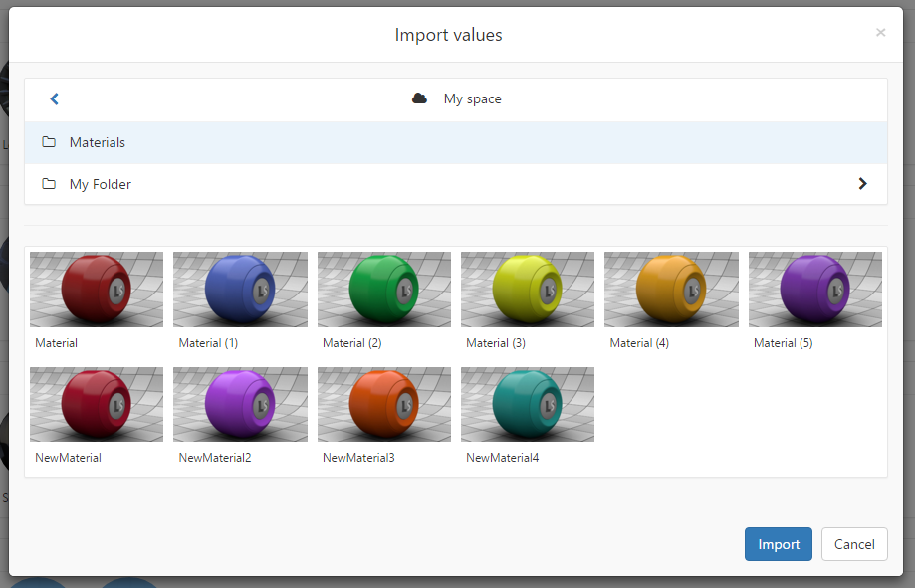The image size is (915, 588).
Task: Click the My space breadcrumb label
Action: tap(472, 98)
